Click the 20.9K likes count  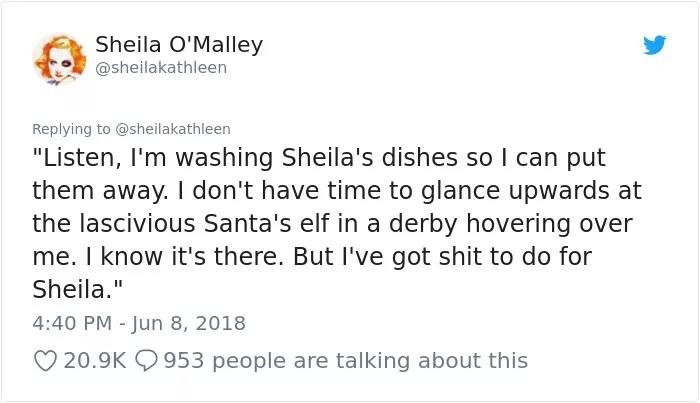click(x=93, y=360)
